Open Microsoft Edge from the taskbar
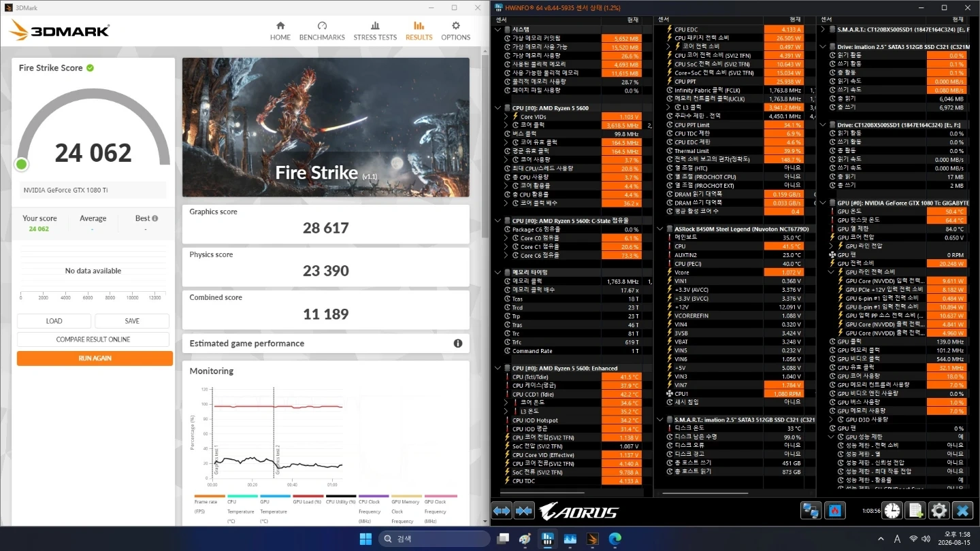980x551 pixels. point(615,539)
